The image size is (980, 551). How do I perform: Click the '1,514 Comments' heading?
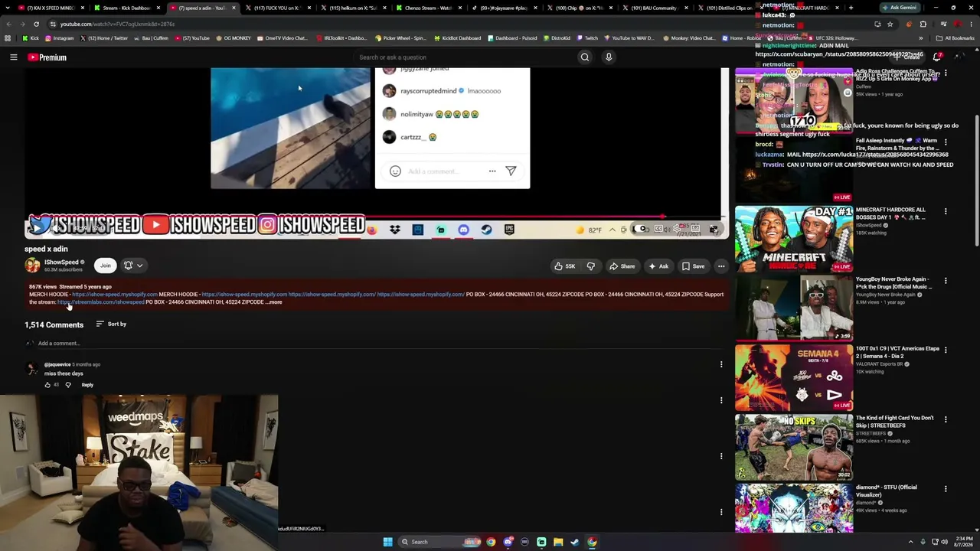click(x=54, y=325)
